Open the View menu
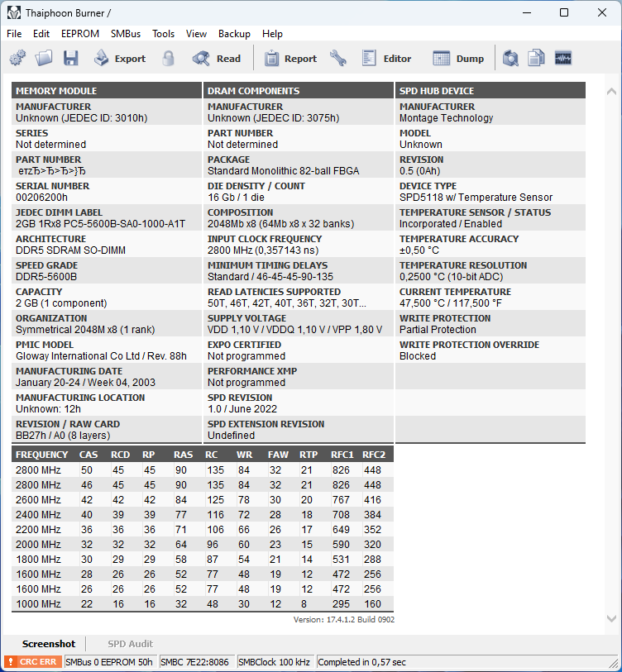The width and height of the screenshot is (622, 672). [x=197, y=34]
